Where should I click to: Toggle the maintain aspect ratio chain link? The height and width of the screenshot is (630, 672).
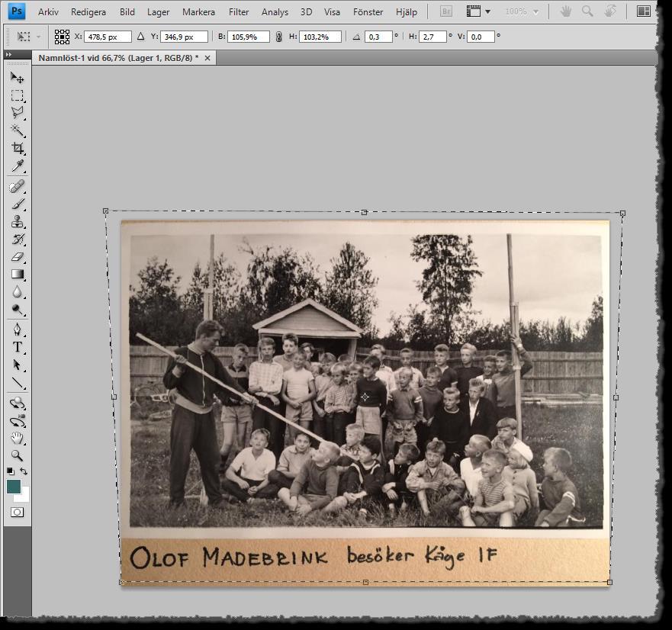279,37
